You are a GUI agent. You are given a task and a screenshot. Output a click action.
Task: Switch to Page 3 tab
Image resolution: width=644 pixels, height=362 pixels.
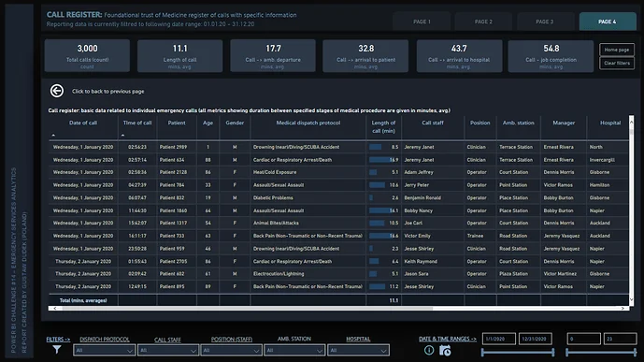(545, 22)
